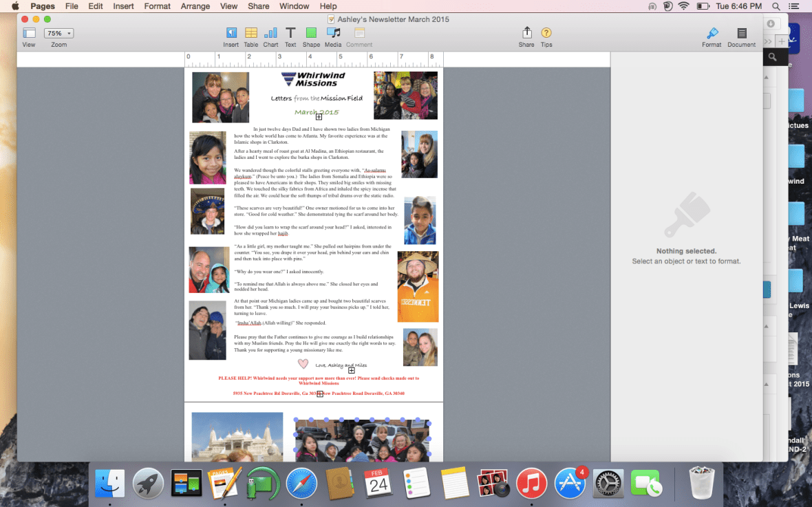The image size is (812, 507).
Task: Insert a shape from the toolbar
Action: tap(311, 34)
